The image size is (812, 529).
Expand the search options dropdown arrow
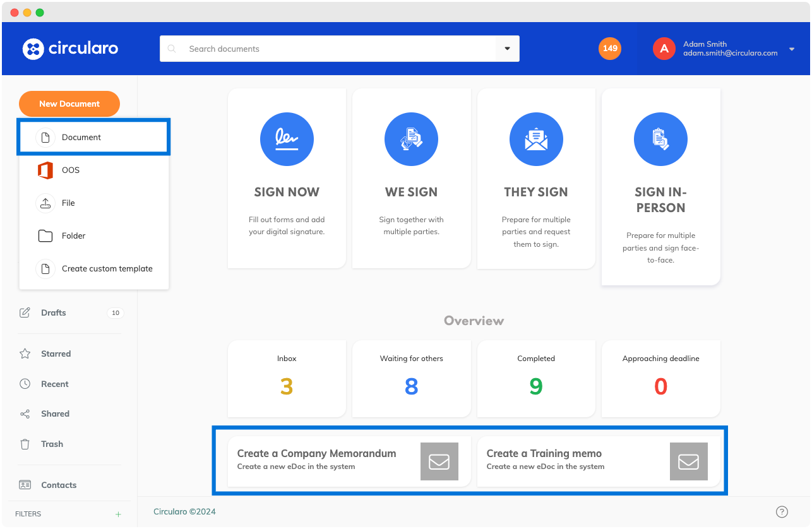tap(507, 49)
